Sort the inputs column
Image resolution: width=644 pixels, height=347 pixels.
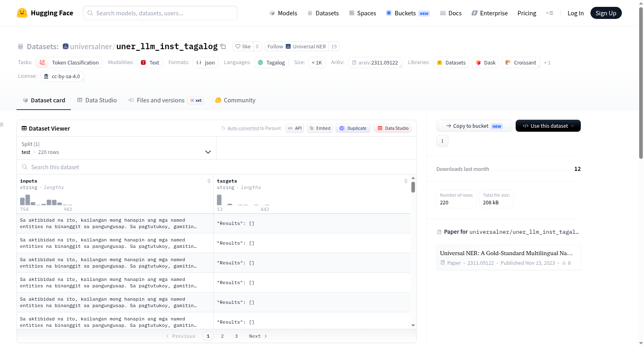209,181
